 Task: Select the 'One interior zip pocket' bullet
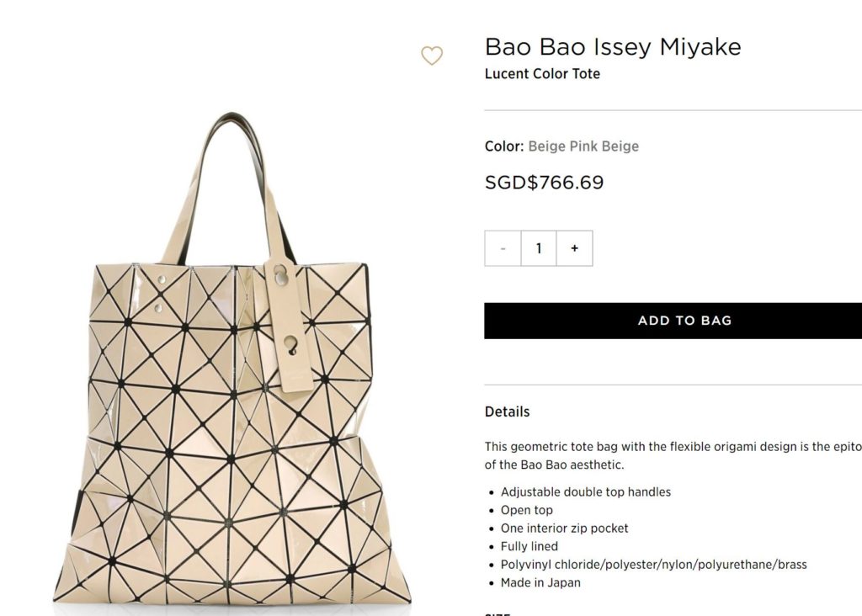click(564, 528)
